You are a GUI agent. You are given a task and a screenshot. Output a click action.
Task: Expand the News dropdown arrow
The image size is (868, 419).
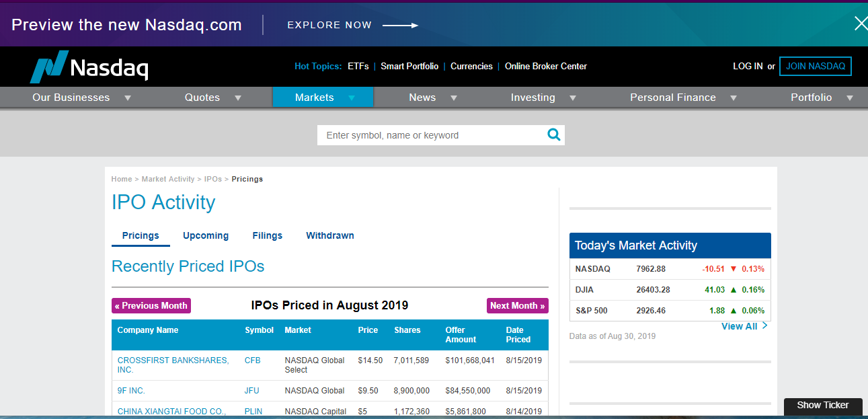(x=454, y=98)
